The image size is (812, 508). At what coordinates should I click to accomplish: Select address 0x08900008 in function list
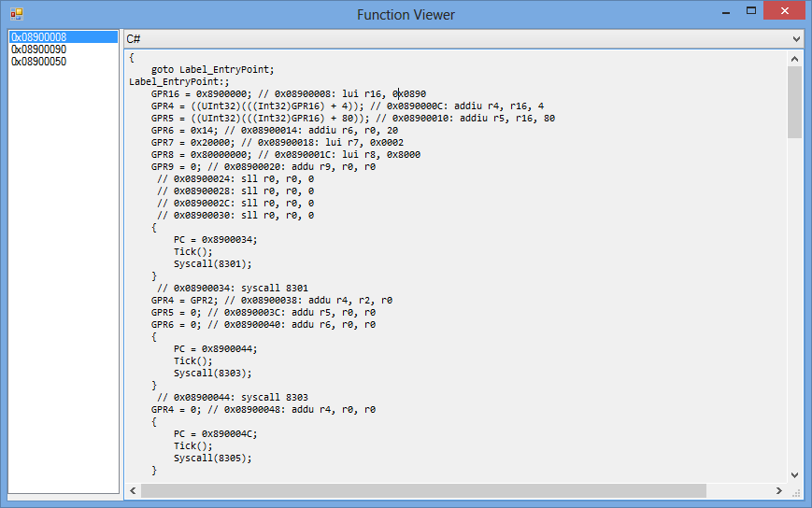[x=38, y=37]
